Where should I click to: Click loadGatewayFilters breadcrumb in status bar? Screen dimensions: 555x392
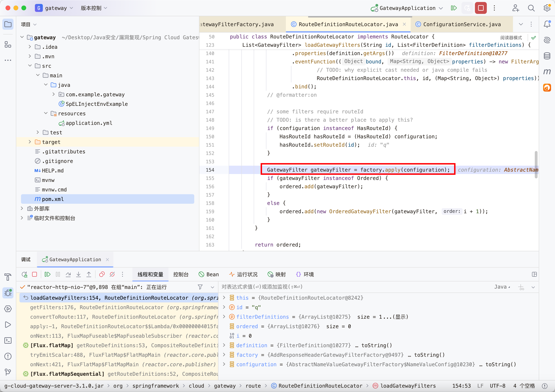[408, 386]
